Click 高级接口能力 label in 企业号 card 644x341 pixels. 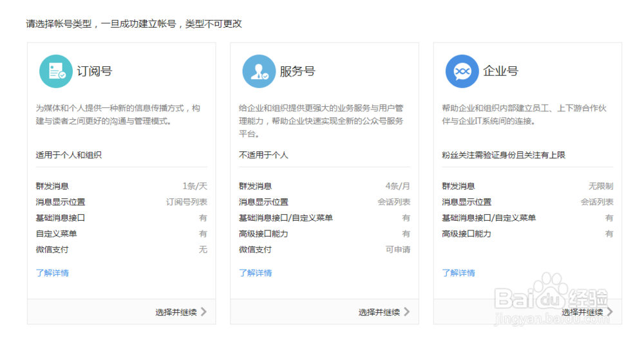coord(466,234)
